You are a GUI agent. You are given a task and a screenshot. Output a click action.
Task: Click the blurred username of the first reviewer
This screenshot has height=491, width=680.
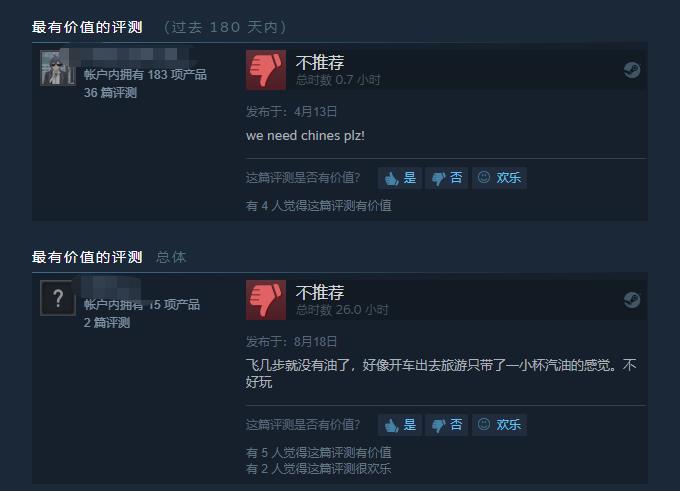point(130,56)
